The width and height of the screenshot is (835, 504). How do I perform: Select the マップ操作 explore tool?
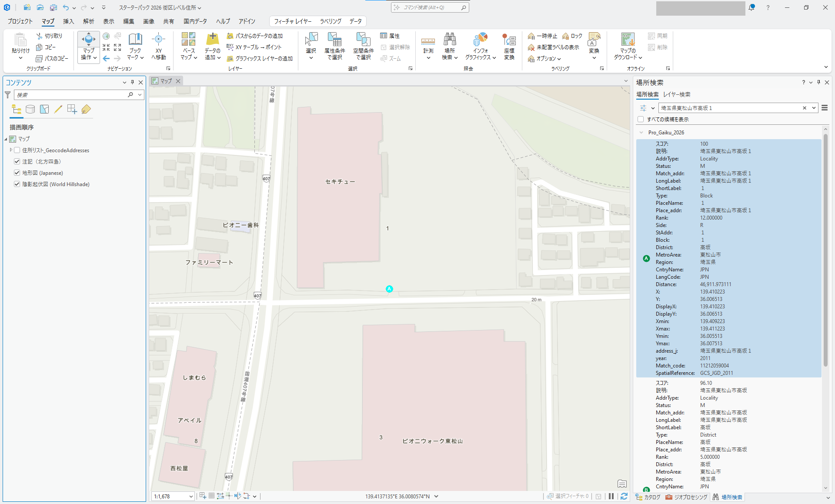(x=88, y=40)
